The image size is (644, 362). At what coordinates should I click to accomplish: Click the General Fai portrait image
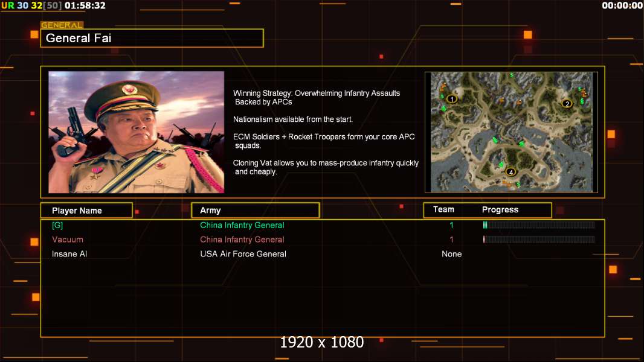tap(137, 132)
